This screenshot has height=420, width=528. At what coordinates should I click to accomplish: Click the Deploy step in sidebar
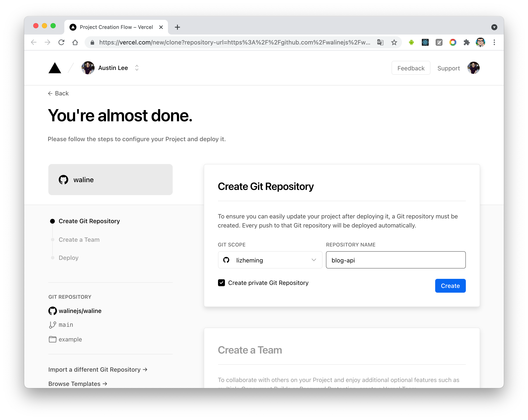(x=69, y=257)
